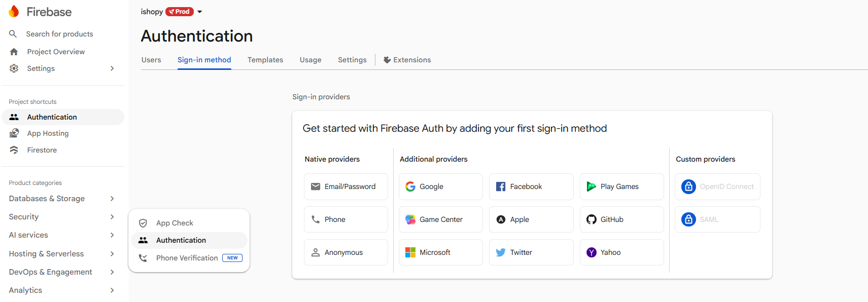Click the Native providers heading
The width and height of the screenshot is (868, 302).
[332, 159]
